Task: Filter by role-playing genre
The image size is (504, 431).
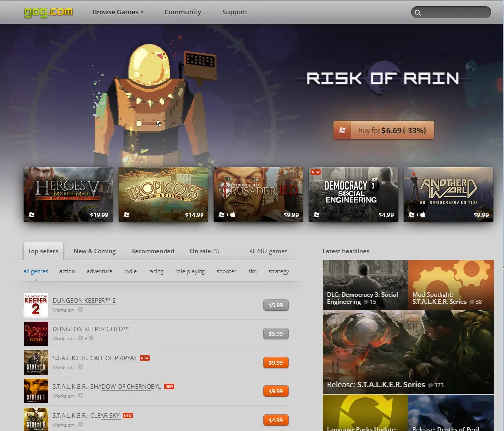Action: pyautogui.click(x=190, y=271)
